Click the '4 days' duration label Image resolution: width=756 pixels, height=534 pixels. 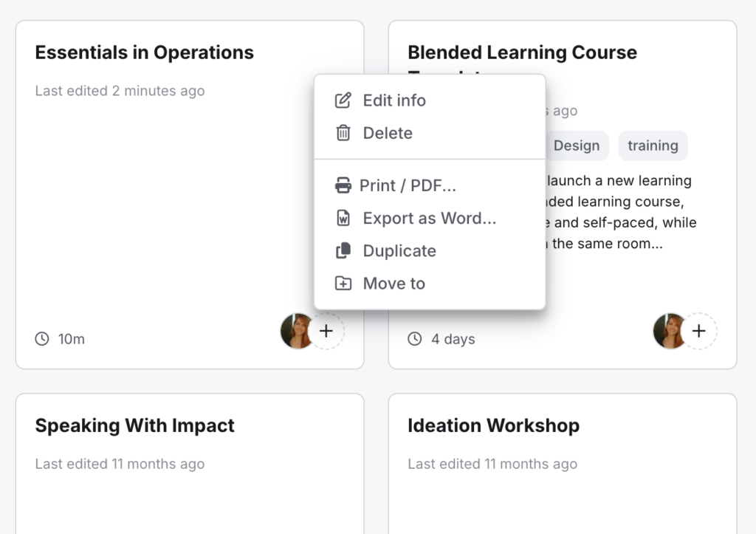click(x=453, y=339)
